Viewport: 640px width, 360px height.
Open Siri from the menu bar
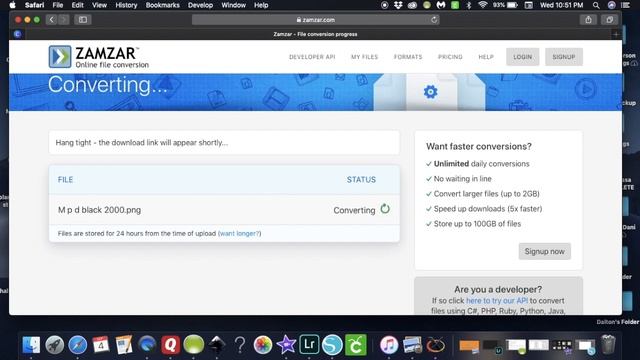(x=611, y=5)
